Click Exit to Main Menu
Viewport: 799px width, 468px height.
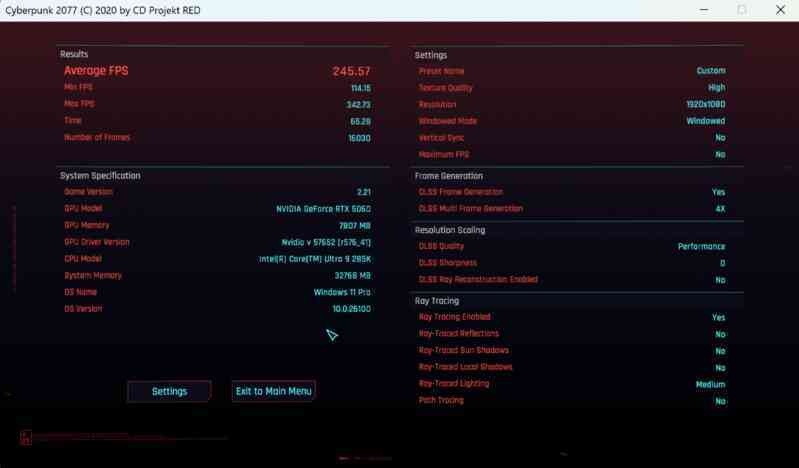coord(274,391)
